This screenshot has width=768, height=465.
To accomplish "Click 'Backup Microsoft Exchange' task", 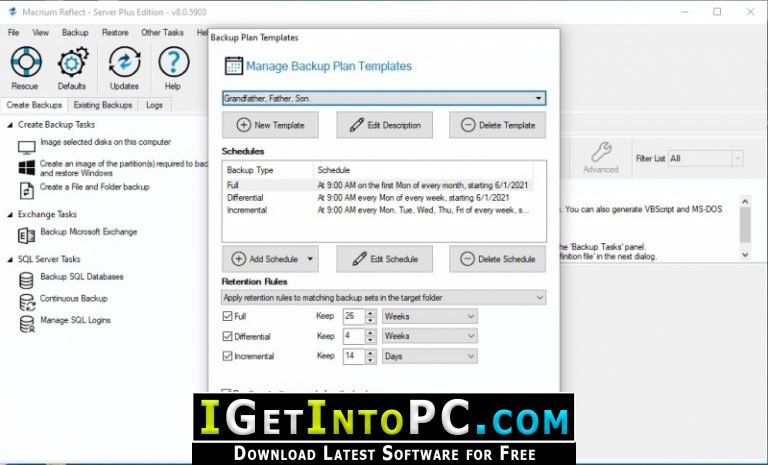I will (89, 232).
